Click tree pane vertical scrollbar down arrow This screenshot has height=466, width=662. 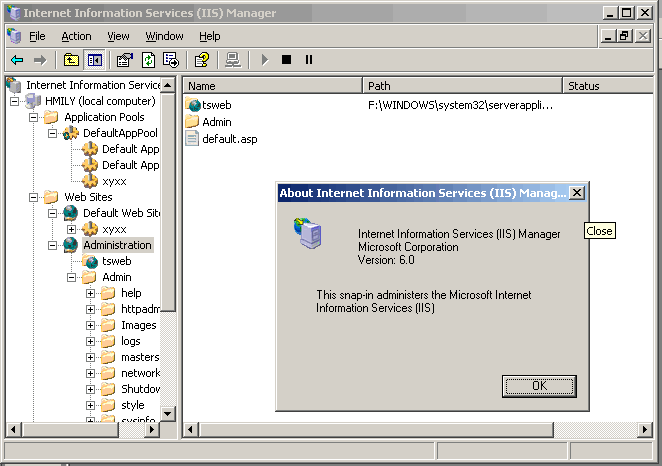pos(168,413)
